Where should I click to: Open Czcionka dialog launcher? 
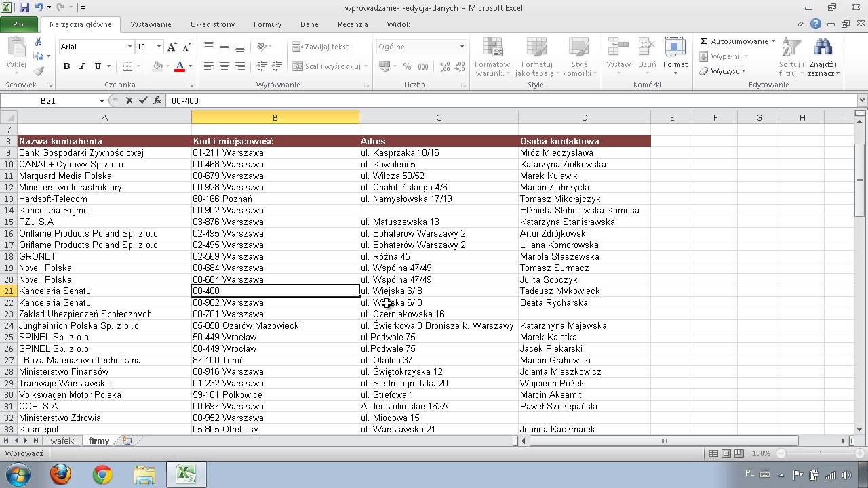click(191, 85)
